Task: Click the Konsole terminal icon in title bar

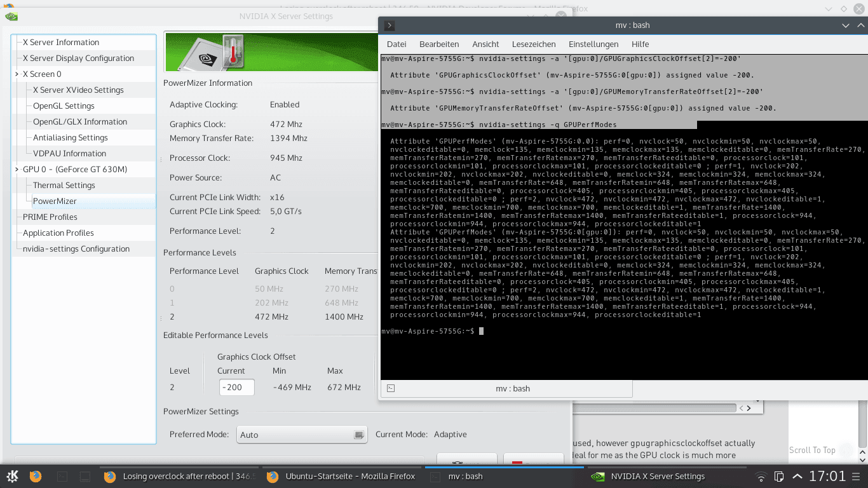Action: coord(390,25)
